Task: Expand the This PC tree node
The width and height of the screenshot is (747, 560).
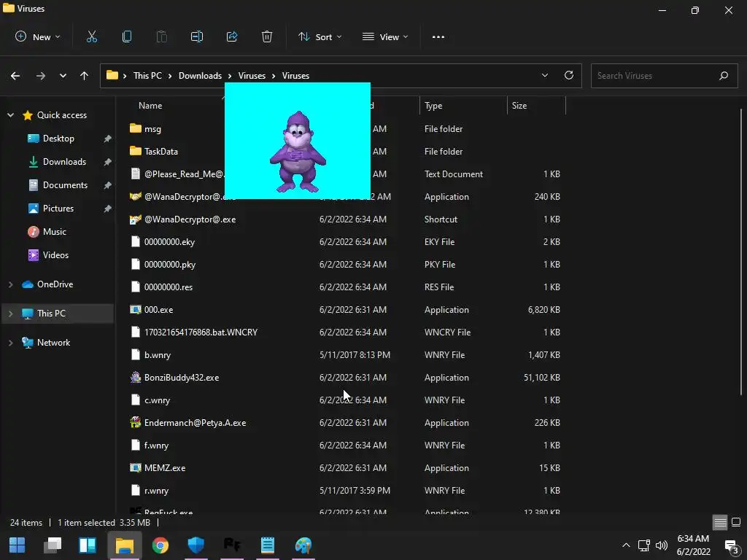Action: pyautogui.click(x=10, y=314)
